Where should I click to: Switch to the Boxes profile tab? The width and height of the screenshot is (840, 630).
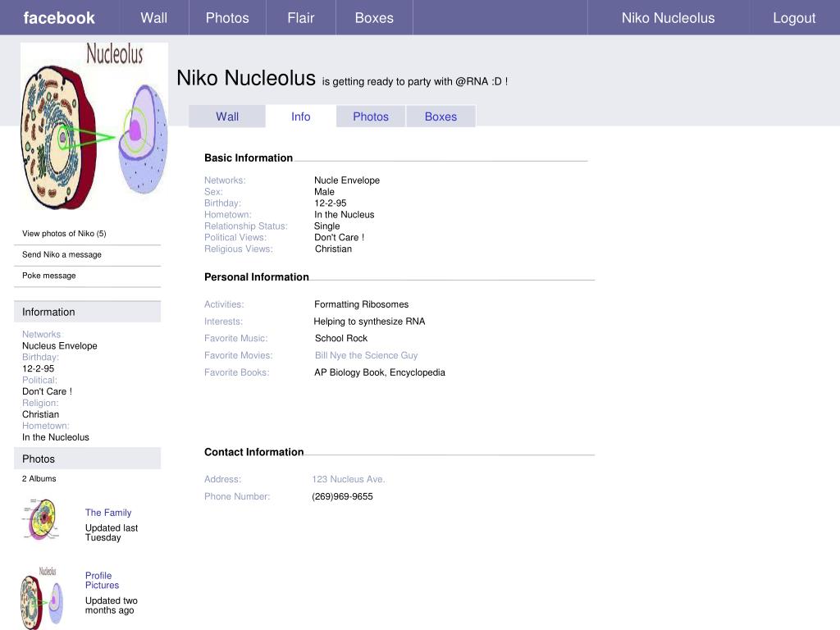441,116
